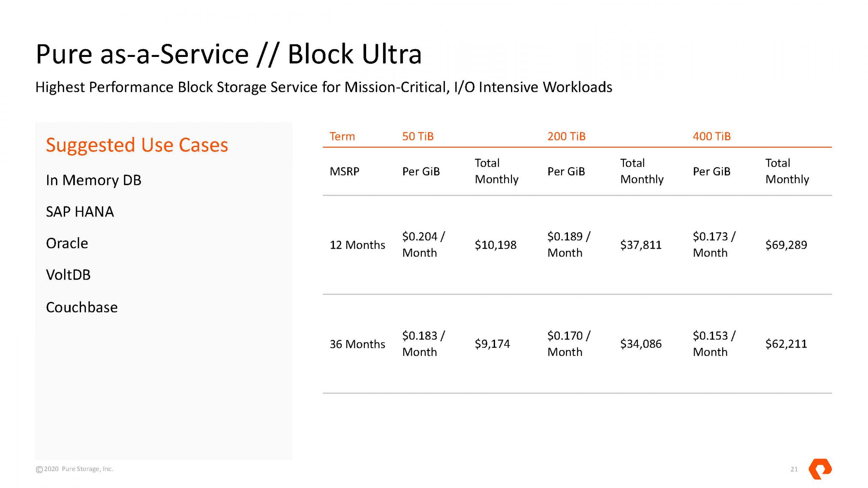Click the Couchbase use case
This screenshot has width=868, height=488.
coord(82,307)
